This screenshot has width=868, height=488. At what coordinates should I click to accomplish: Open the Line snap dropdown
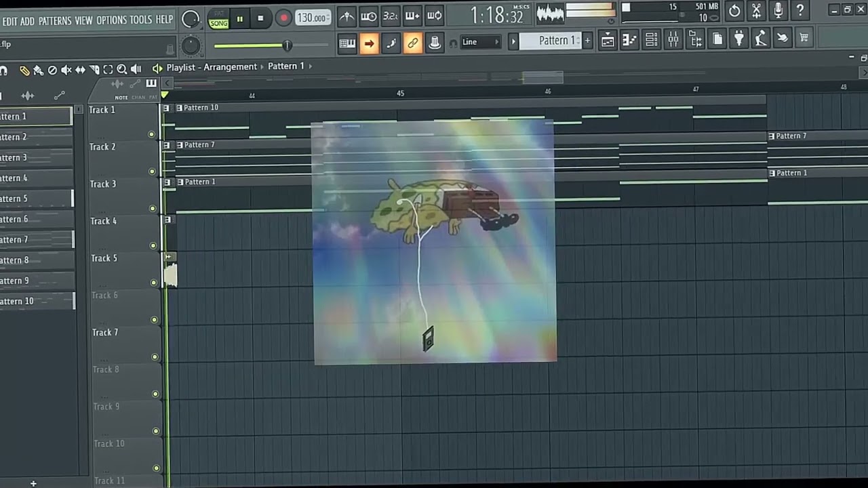tap(481, 42)
